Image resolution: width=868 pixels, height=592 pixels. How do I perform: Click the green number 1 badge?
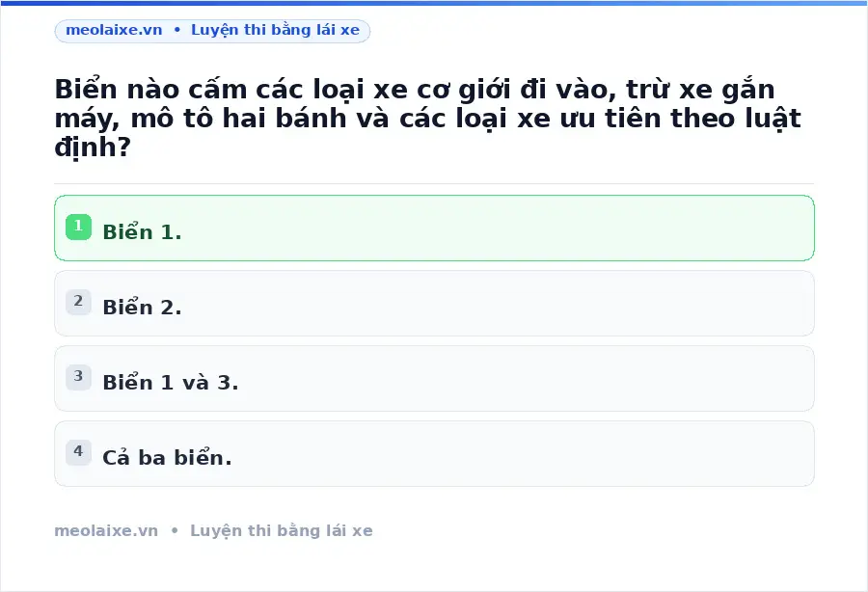click(x=79, y=227)
